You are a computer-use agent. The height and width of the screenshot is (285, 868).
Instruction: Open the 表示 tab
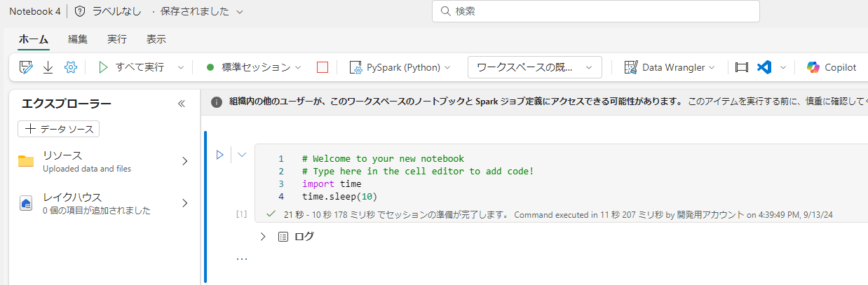[x=156, y=39]
